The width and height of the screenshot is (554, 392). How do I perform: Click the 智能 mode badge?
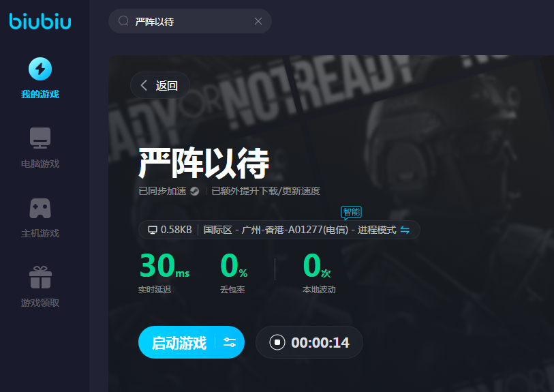351,212
